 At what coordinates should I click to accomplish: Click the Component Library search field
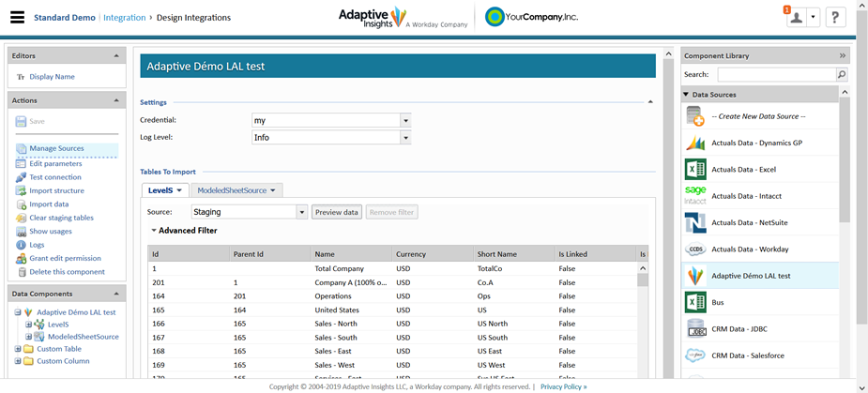coord(775,75)
